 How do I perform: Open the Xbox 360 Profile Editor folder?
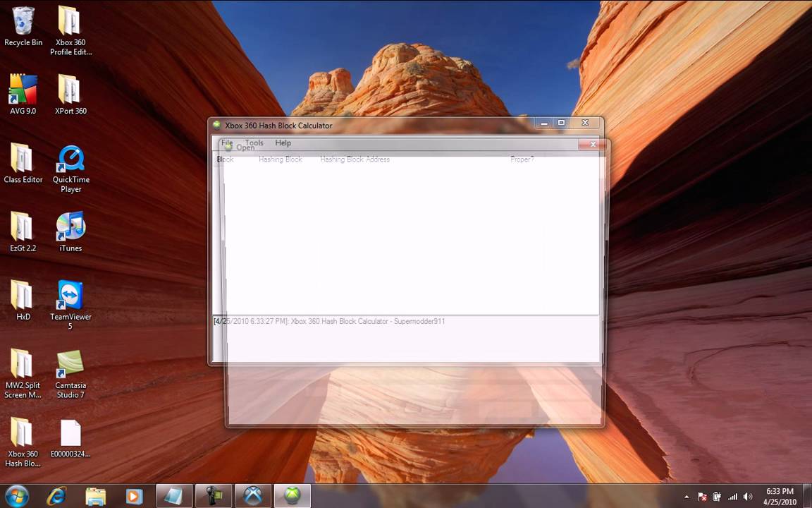(70, 30)
